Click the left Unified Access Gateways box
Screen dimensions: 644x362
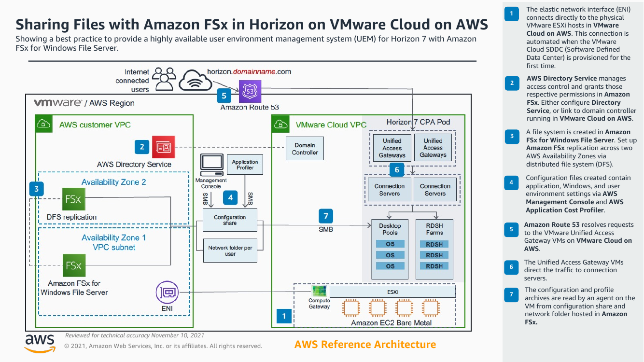392,148
